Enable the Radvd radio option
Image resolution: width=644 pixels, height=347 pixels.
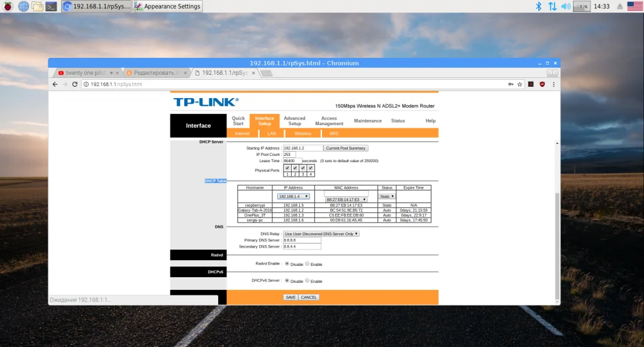(307, 263)
